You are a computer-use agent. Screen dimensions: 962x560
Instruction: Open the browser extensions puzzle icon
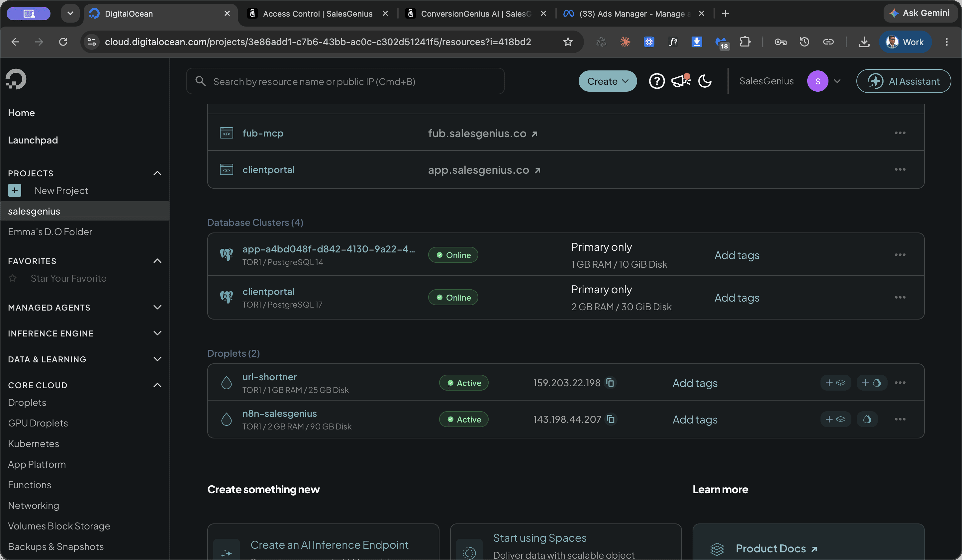(745, 42)
